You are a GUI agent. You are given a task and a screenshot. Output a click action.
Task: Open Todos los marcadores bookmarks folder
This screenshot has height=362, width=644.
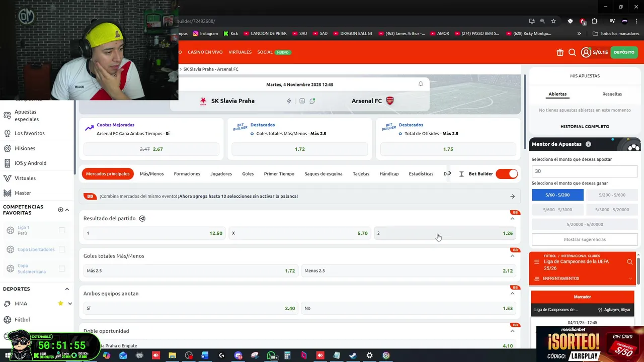(616, 34)
